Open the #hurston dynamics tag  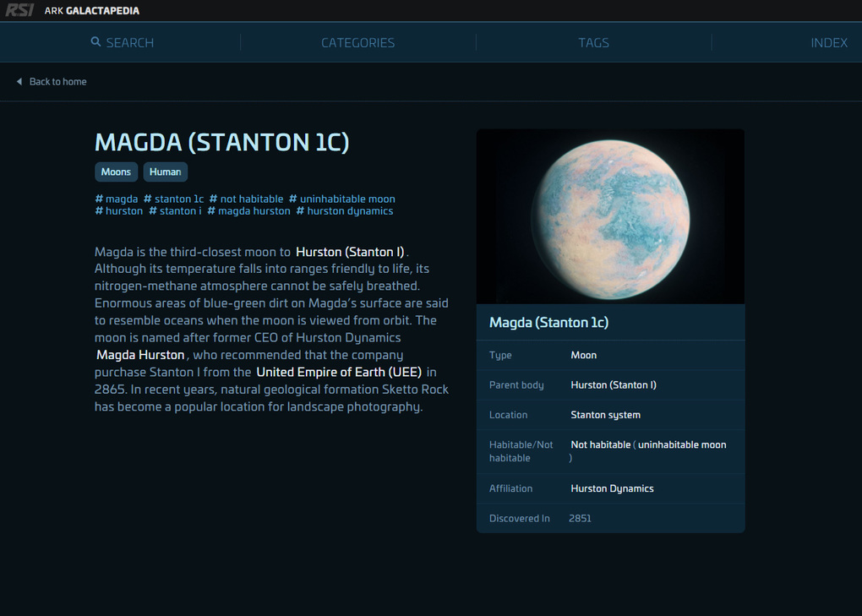coord(345,211)
